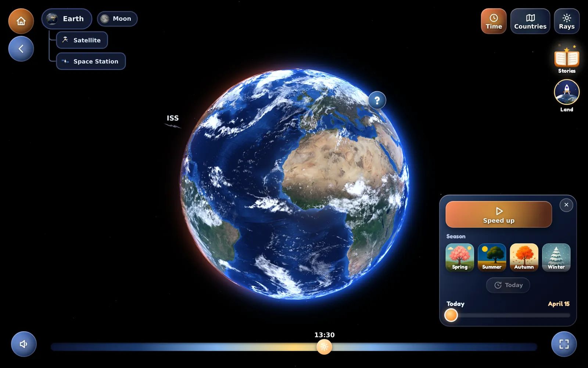Toggle the Time panel

[494, 21]
